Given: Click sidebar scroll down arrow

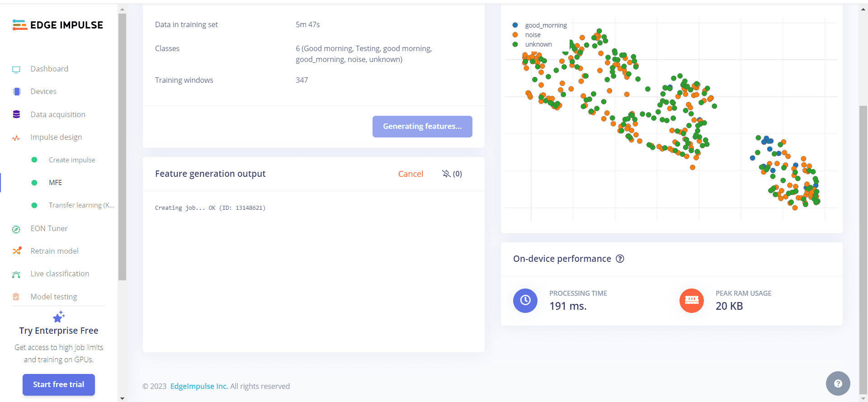Looking at the screenshot, I should [x=122, y=398].
